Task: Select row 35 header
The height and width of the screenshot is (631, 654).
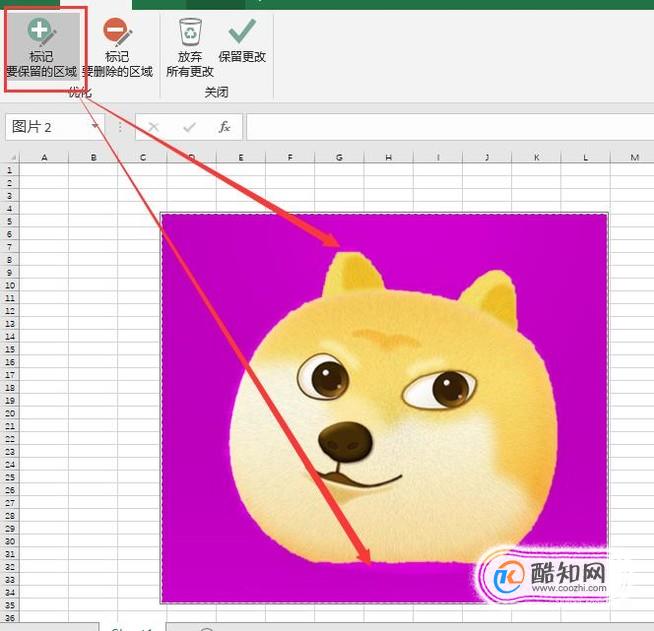Action: [x=10, y=605]
